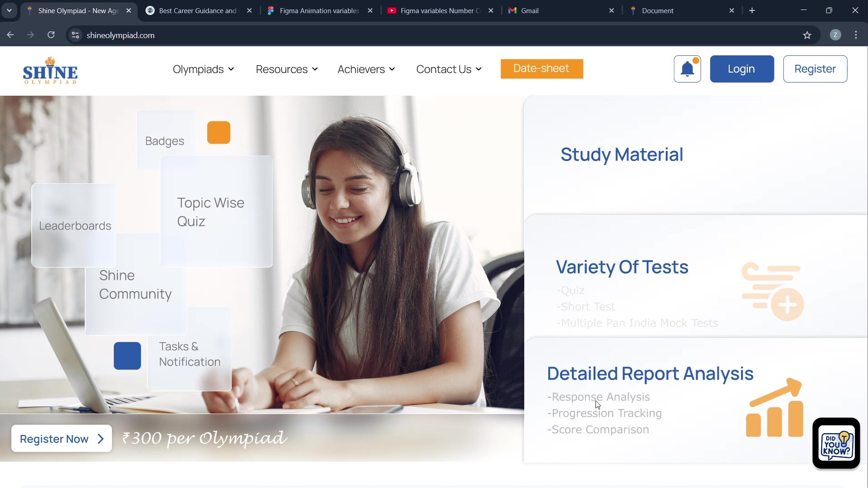Expand the Achievers dropdown menu
Image resolution: width=868 pixels, height=488 pixels.
click(366, 69)
